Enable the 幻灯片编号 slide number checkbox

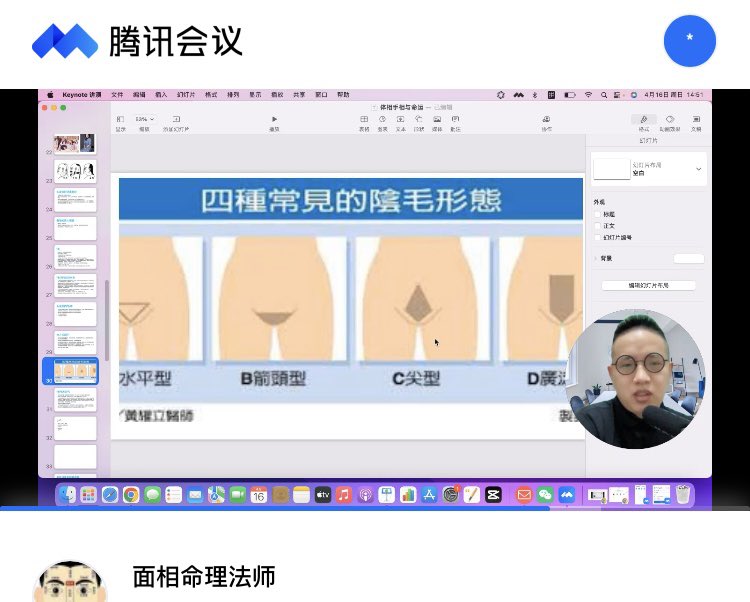click(597, 237)
